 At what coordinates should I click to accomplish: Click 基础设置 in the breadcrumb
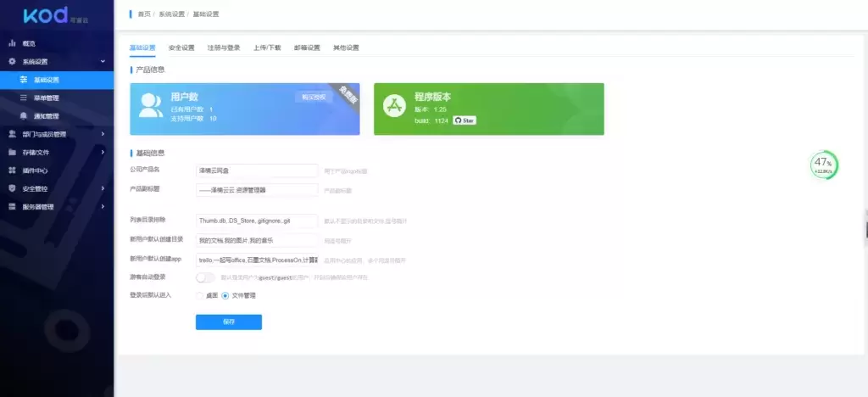[x=206, y=14]
